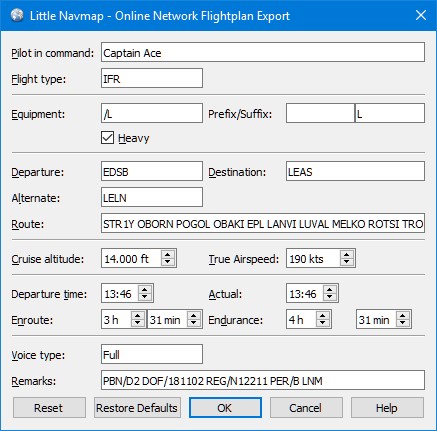This screenshot has height=431, width=437.
Task: Confirm export with OK button
Action: tap(225, 407)
